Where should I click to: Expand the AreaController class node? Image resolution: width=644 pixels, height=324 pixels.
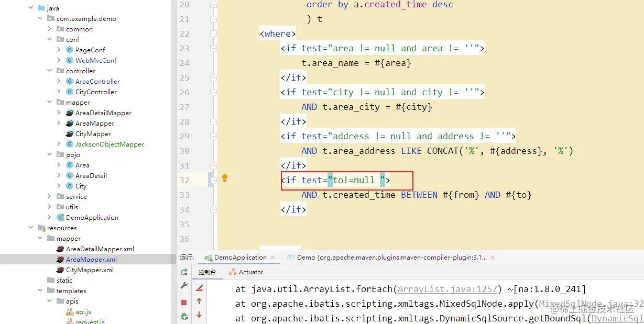point(59,82)
